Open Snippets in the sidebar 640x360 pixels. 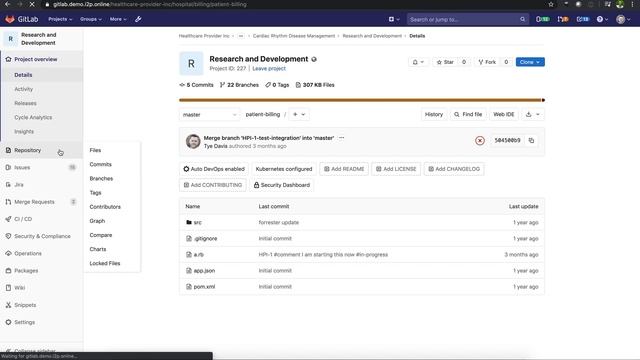pos(42,305)
